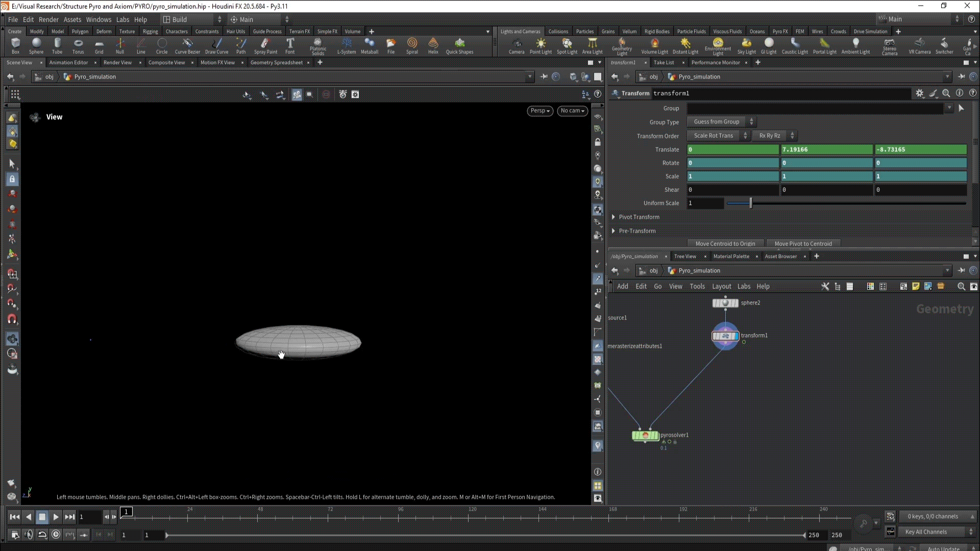980x551 pixels.
Task: Open the Transform Order dropdown
Action: coord(718,136)
